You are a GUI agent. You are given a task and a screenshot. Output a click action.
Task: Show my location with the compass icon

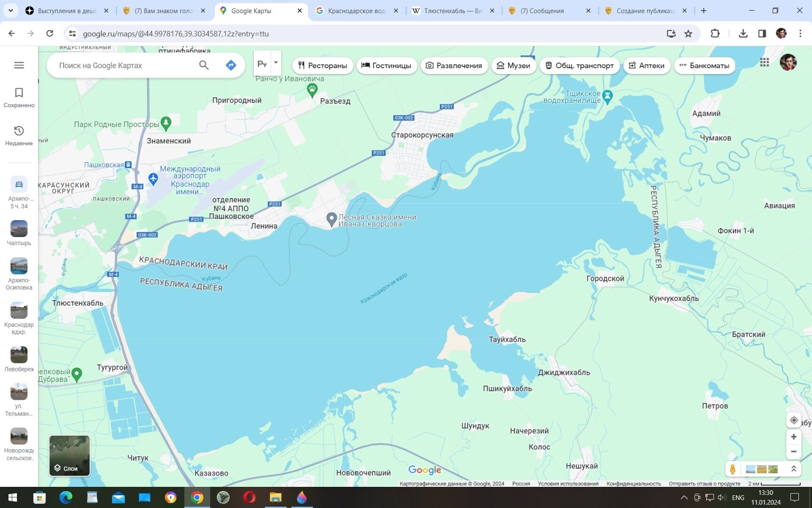coord(793,420)
